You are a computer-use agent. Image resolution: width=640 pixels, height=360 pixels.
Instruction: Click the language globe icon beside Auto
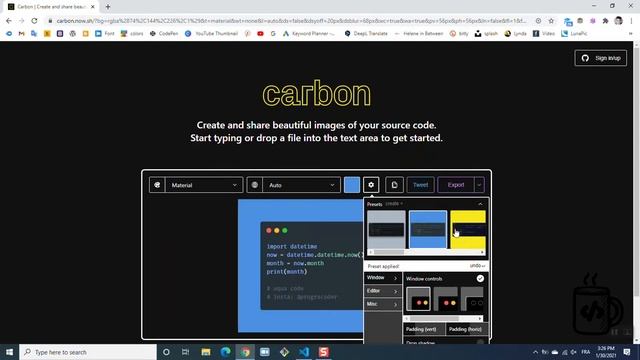pos(255,185)
